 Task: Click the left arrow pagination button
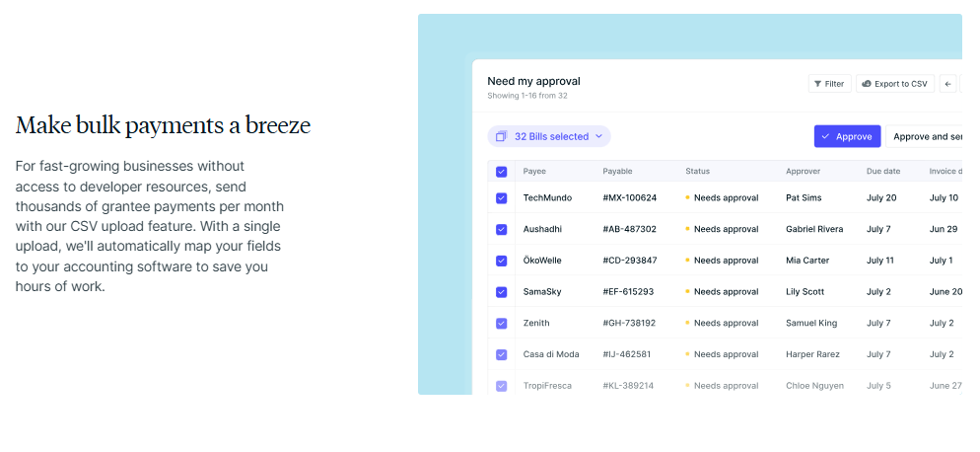coord(948,84)
